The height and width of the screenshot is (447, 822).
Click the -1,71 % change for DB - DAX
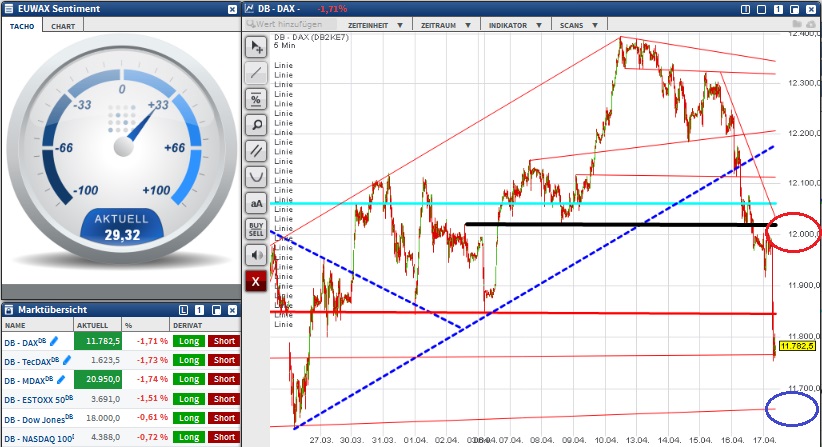(153, 341)
